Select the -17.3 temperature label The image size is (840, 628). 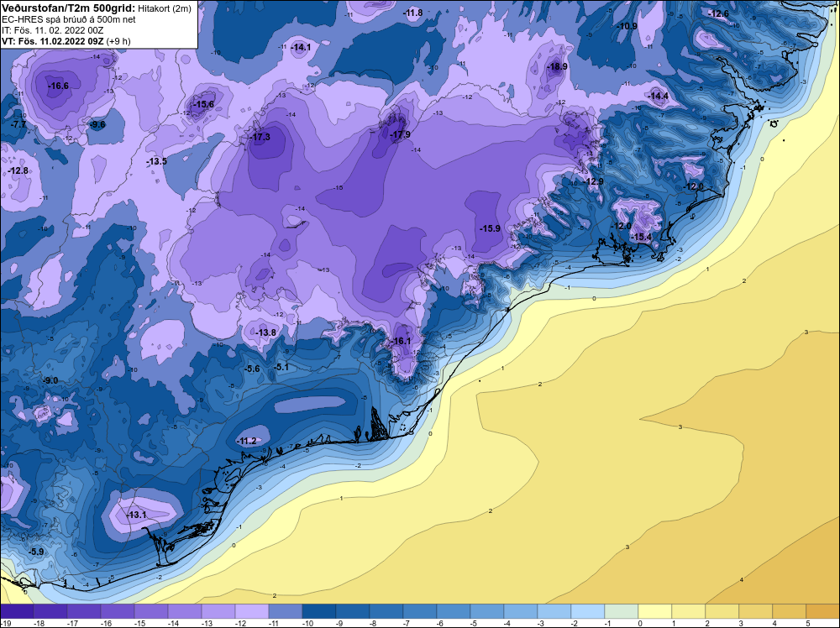point(260,137)
